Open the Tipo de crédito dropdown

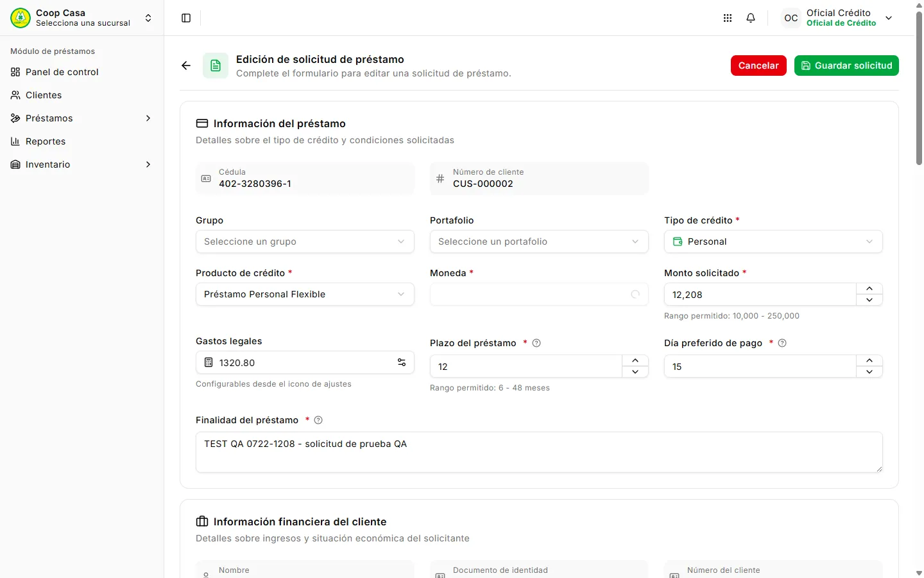click(x=773, y=241)
